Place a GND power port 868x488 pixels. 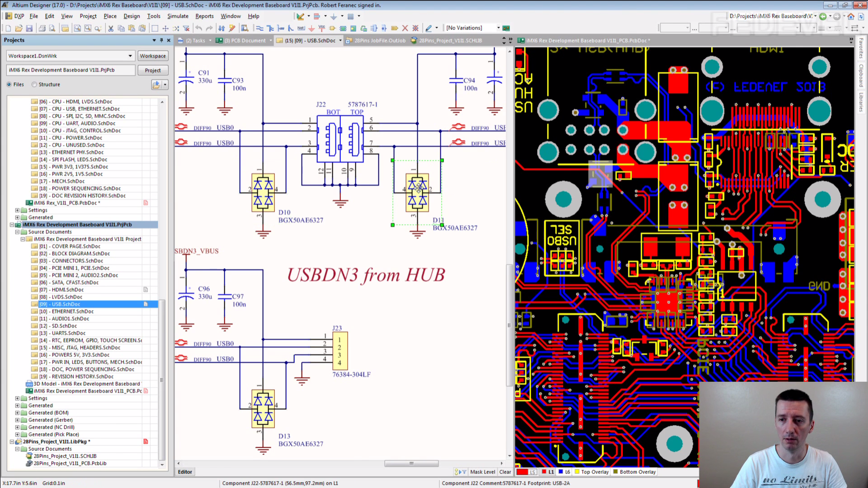311,28
